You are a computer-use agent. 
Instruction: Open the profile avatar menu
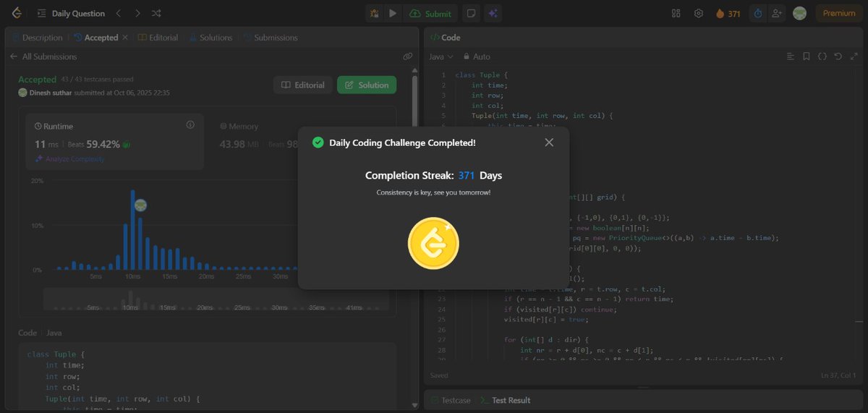pyautogui.click(x=799, y=13)
